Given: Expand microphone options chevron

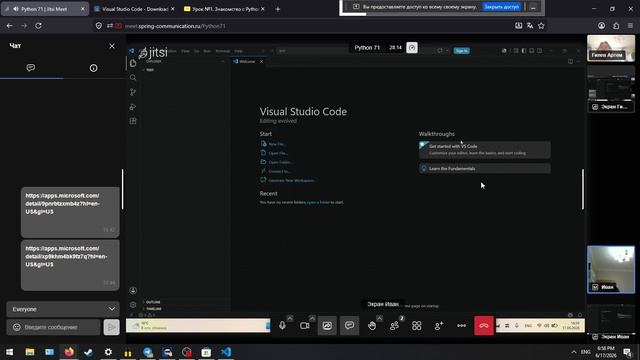Looking at the screenshot, I should pos(290,318).
